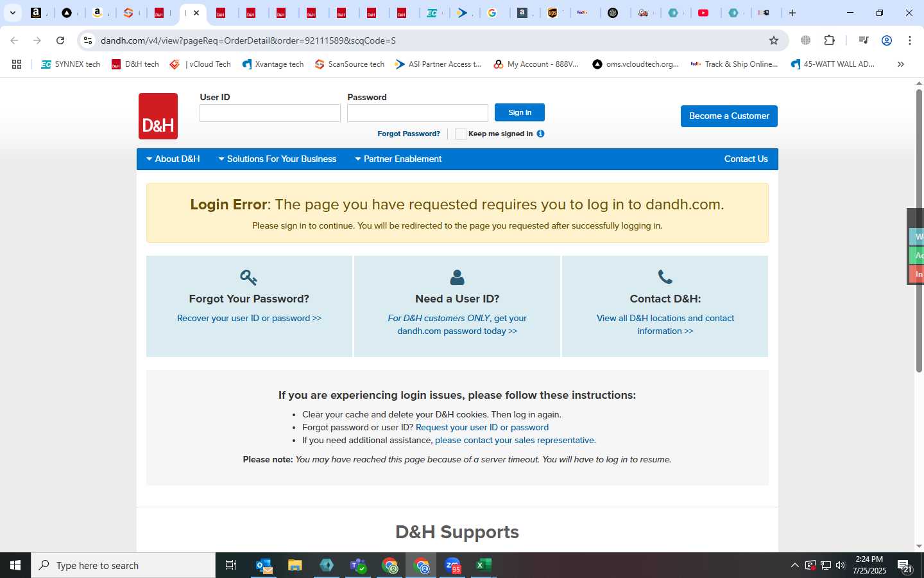Click the D&H red logo
The image size is (924, 578).
pyautogui.click(x=158, y=116)
